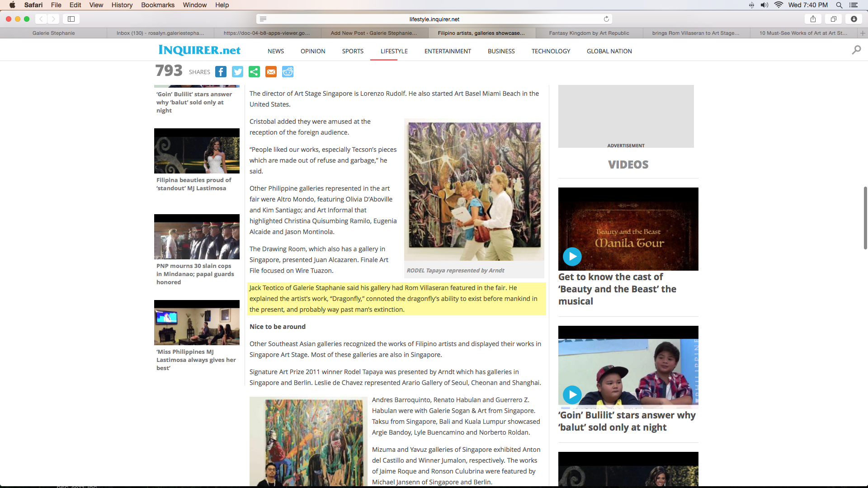Open Safari's Downloads list icon
868x488 pixels.
click(854, 19)
